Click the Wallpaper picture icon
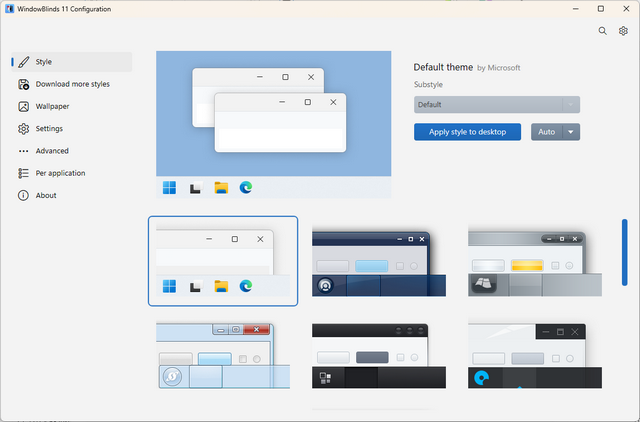This screenshot has width=640, height=422. click(23, 106)
